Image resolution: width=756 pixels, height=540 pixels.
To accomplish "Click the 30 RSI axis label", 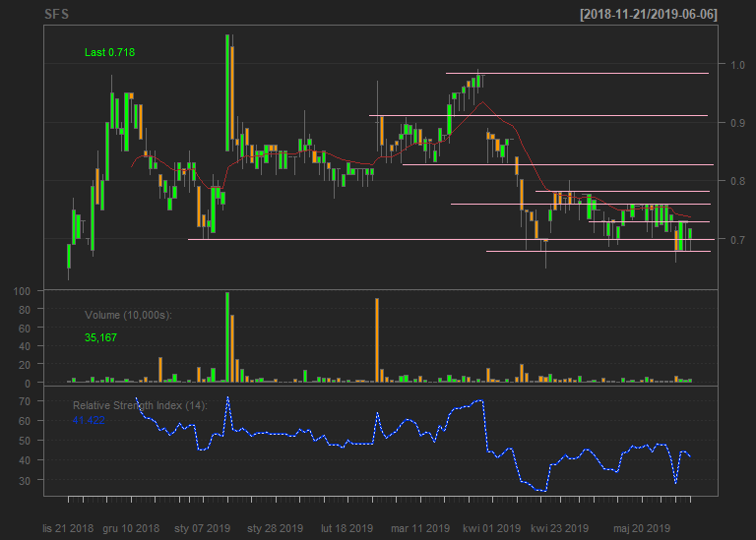I will click(x=25, y=480).
